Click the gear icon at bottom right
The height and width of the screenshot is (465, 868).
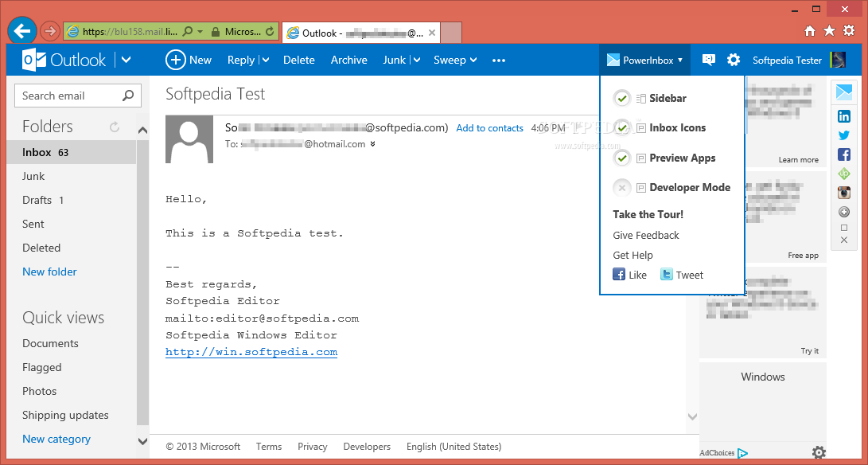pos(819,452)
